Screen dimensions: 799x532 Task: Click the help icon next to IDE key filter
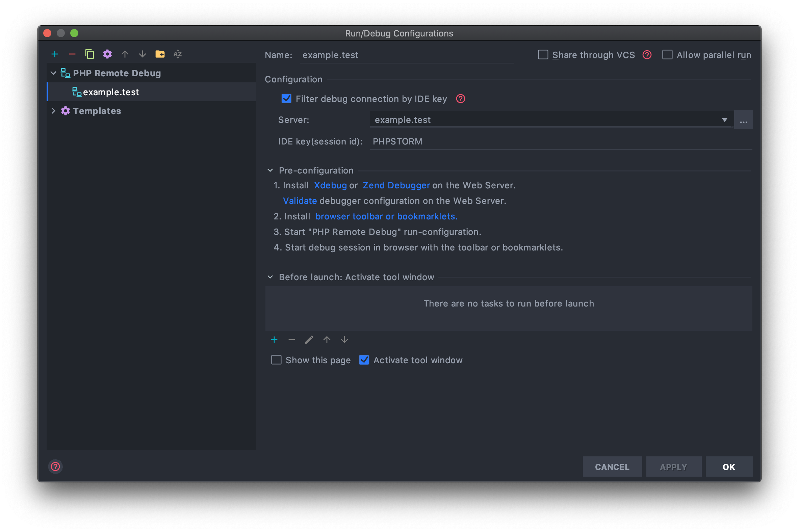tap(460, 99)
